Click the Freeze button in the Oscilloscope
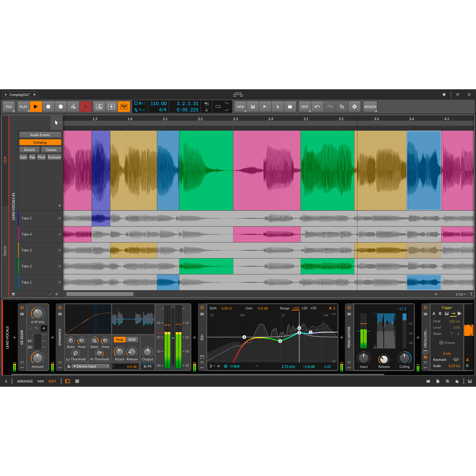Image resolution: width=476 pixels, height=476 pixels. [x=447, y=342]
